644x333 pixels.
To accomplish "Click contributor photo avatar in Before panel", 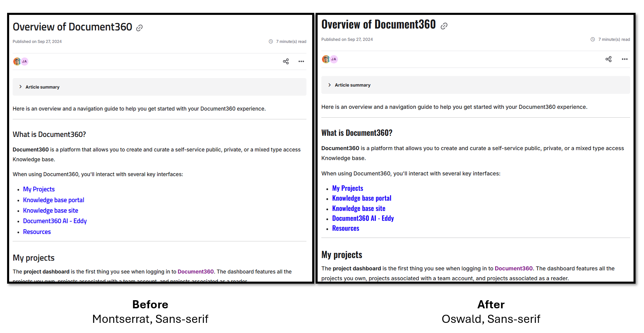I will 17,62.
